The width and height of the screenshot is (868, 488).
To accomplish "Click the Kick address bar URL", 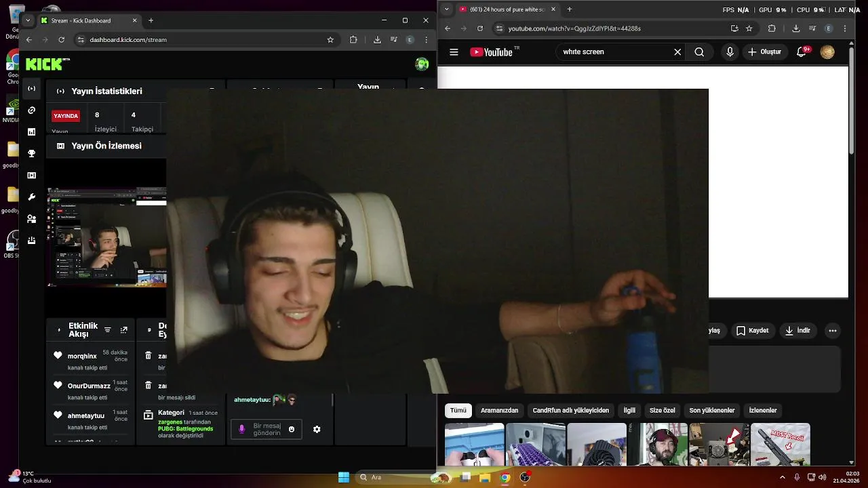I will (128, 40).
